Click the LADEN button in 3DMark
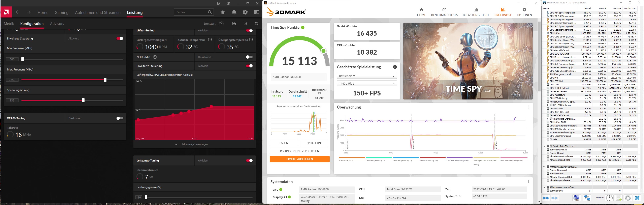 [x=284, y=143]
